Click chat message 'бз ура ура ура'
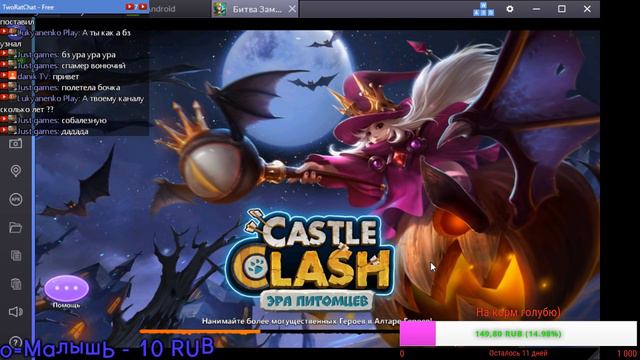Viewport: 640px width, 360px height. pos(89,54)
